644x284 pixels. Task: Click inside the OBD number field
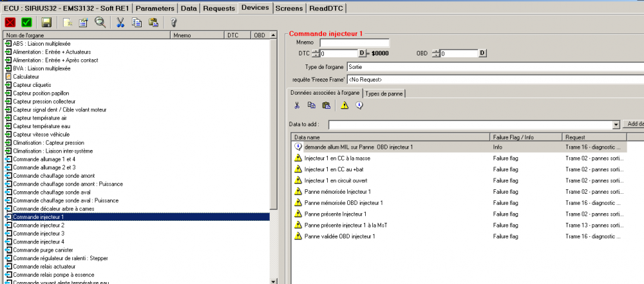click(x=459, y=53)
